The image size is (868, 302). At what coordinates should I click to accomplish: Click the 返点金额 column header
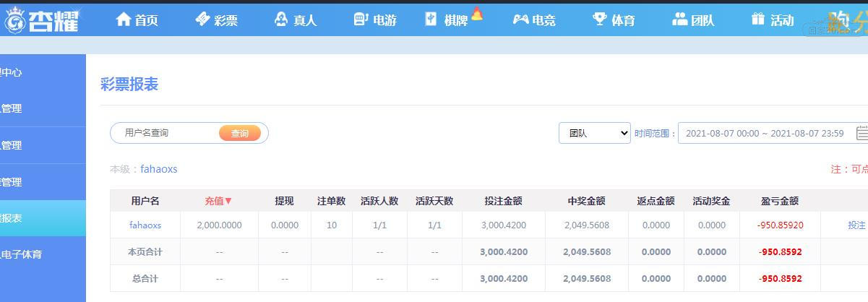pos(656,201)
